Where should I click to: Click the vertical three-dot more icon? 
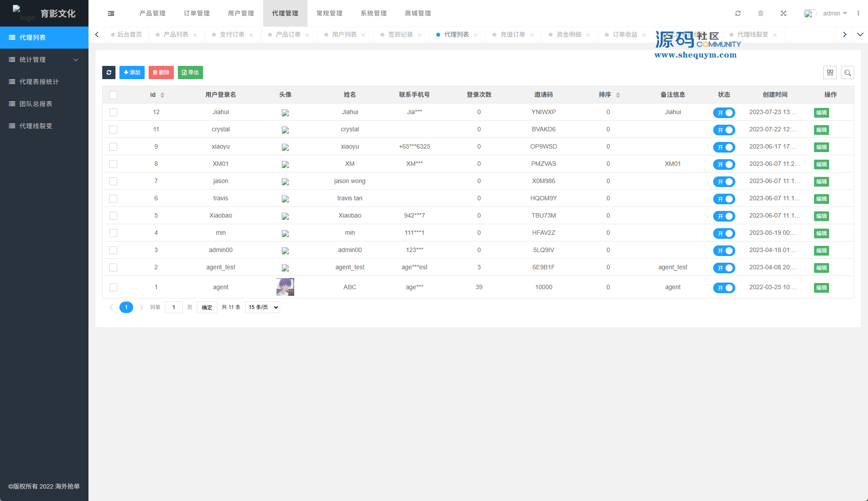tap(858, 13)
